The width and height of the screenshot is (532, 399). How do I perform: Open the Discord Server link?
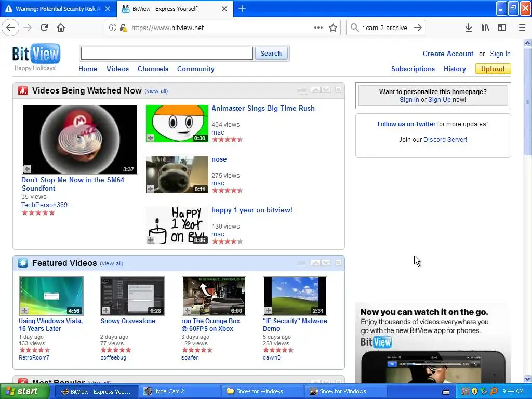445,139
